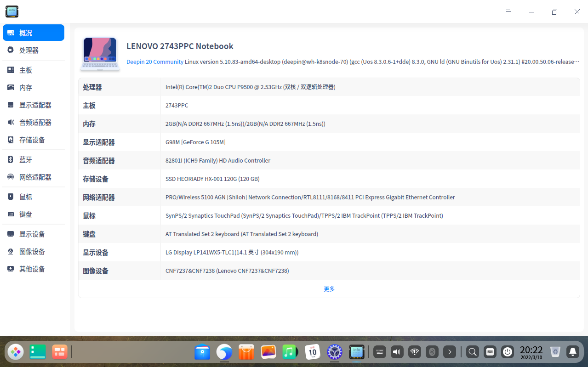Open the 处理器 processor section

point(34,50)
